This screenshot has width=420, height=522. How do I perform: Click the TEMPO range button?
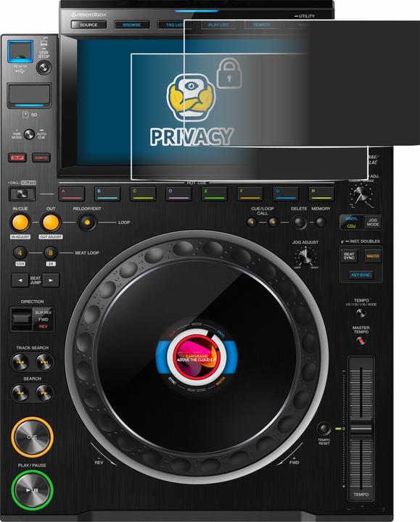point(361,313)
